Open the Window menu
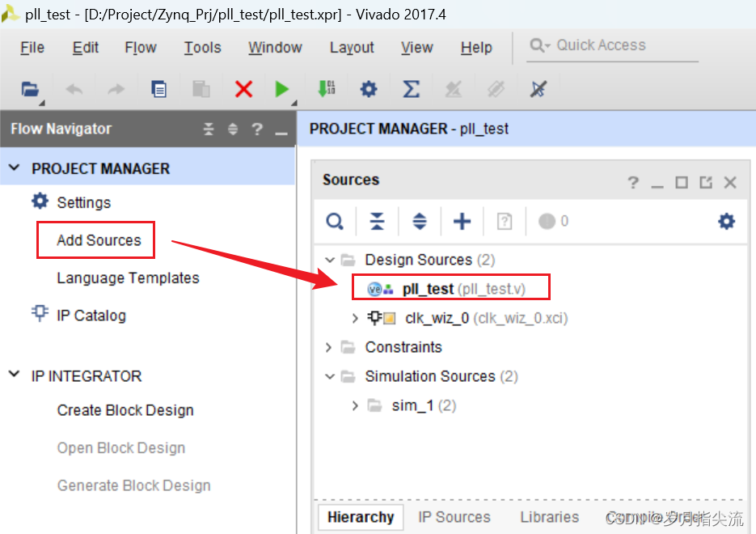756x534 pixels. click(275, 48)
